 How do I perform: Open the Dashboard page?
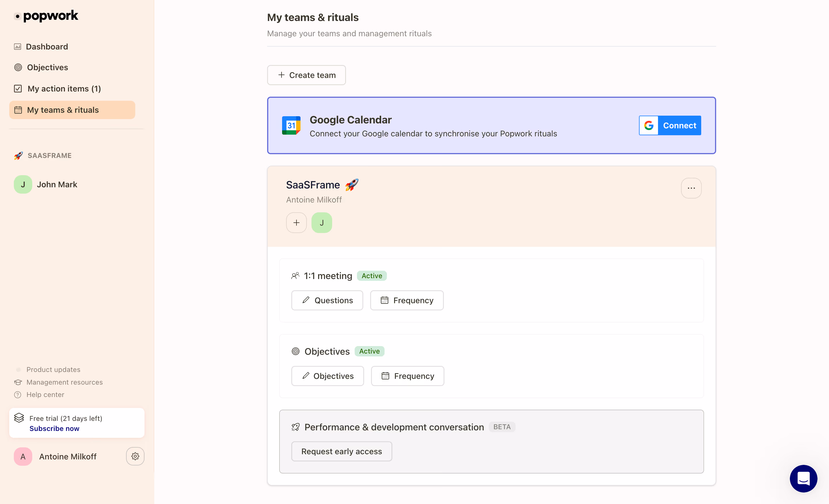[x=41, y=47]
